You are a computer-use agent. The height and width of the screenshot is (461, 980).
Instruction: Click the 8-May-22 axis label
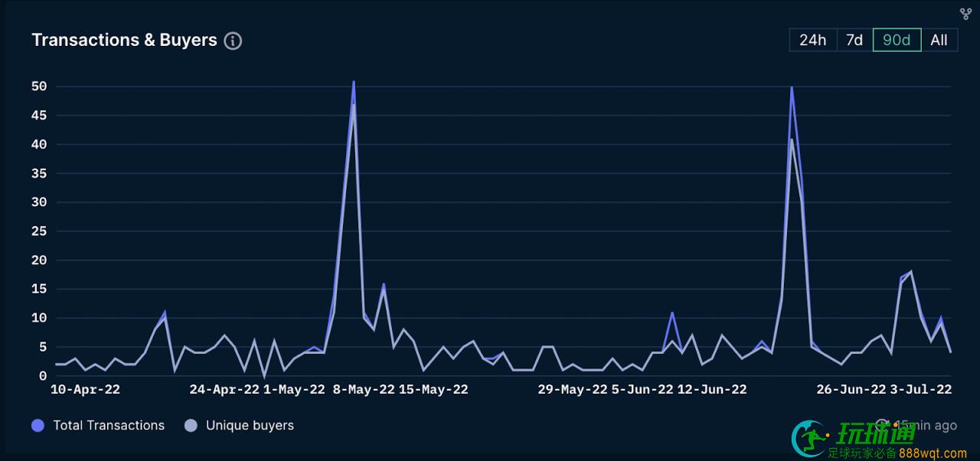click(364, 389)
